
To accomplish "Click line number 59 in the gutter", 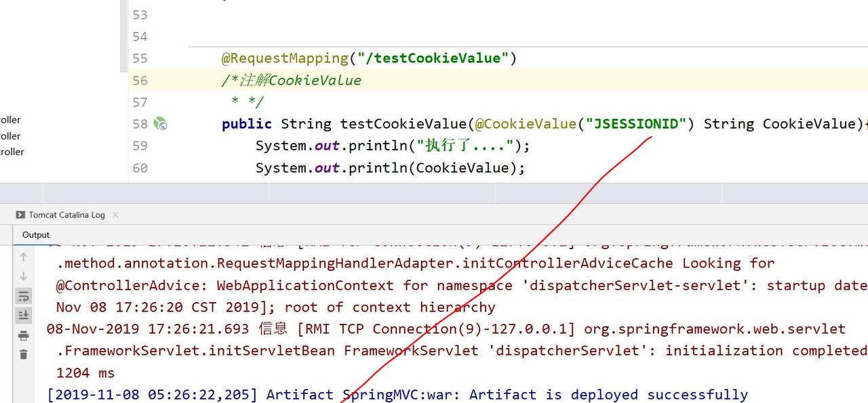I will 140,146.
